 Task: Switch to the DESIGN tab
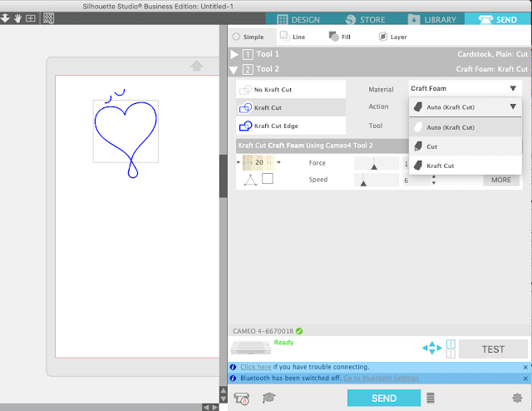298,20
